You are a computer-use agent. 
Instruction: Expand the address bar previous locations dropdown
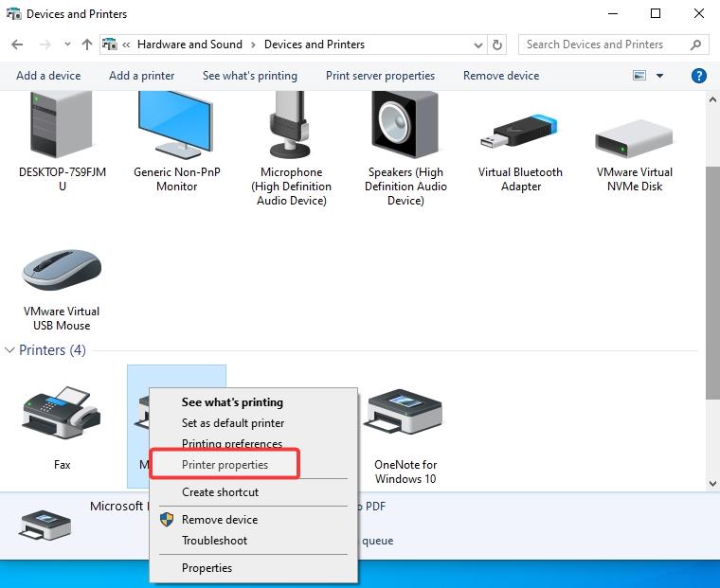(478, 45)
